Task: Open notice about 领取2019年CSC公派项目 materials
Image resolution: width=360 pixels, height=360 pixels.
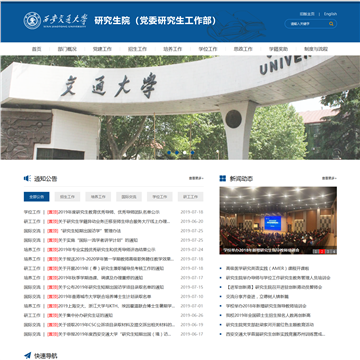Action: click(x=111, y=325)
